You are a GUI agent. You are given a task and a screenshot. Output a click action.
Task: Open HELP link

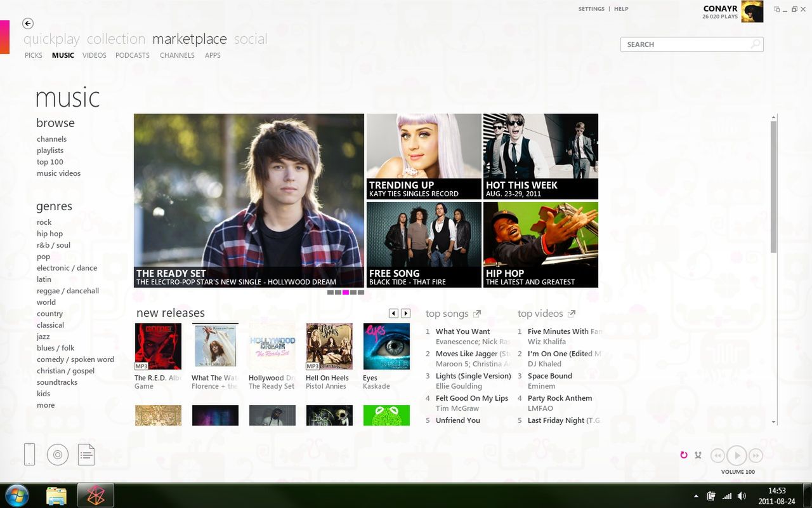pos(621,9)
